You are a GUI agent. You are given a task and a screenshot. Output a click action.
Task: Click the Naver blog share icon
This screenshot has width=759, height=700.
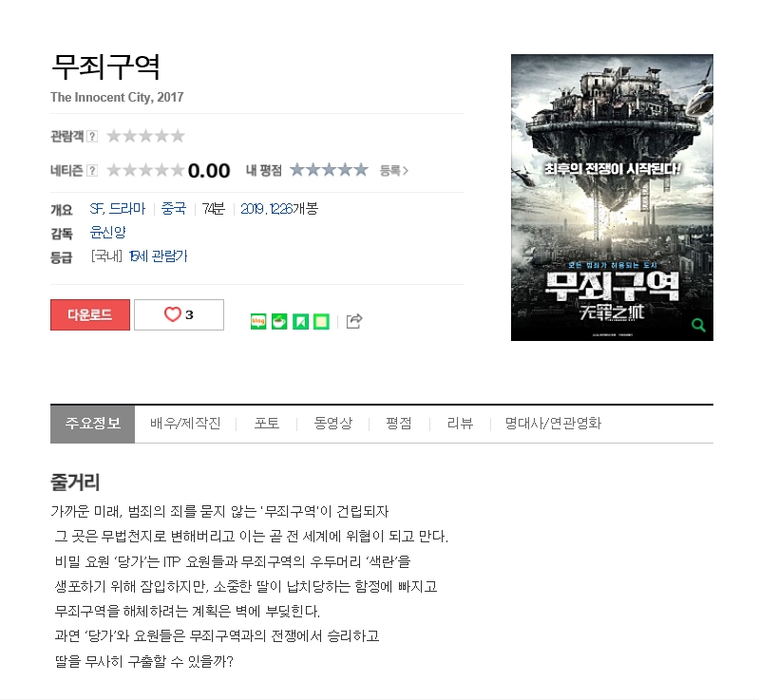tap(258, 321)
